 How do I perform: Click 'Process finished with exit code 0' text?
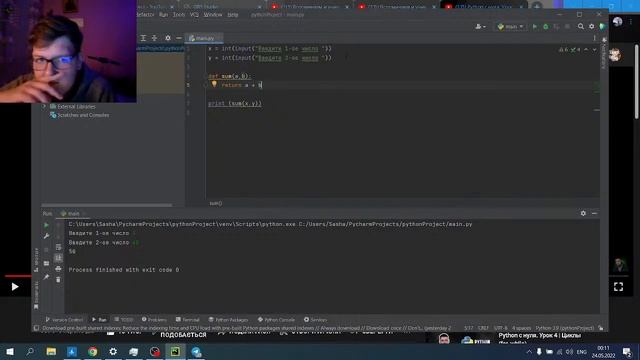pyautogui.click(x=124, y=270)
